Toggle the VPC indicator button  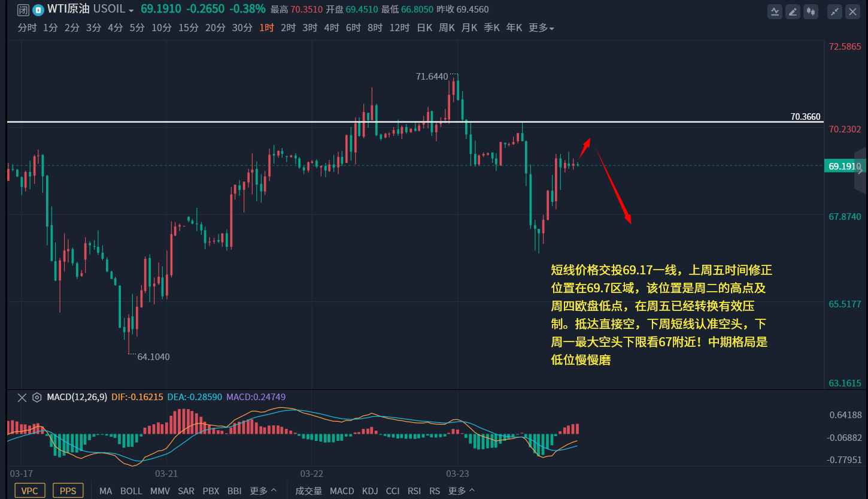(x=29, y=491)
